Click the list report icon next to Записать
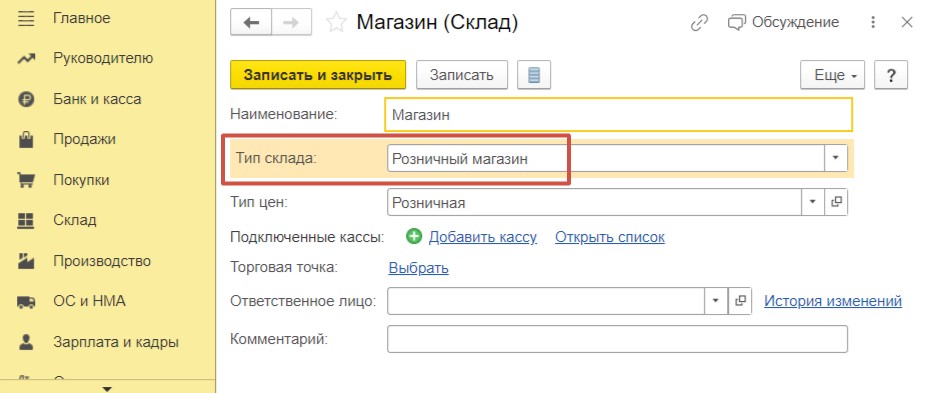 [x=534, y=75]
